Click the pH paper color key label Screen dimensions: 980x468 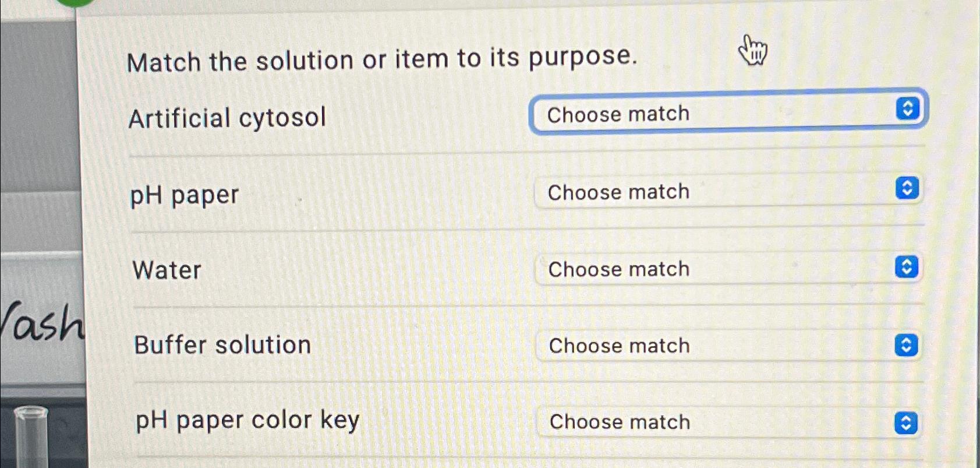(x=247, y=420)
